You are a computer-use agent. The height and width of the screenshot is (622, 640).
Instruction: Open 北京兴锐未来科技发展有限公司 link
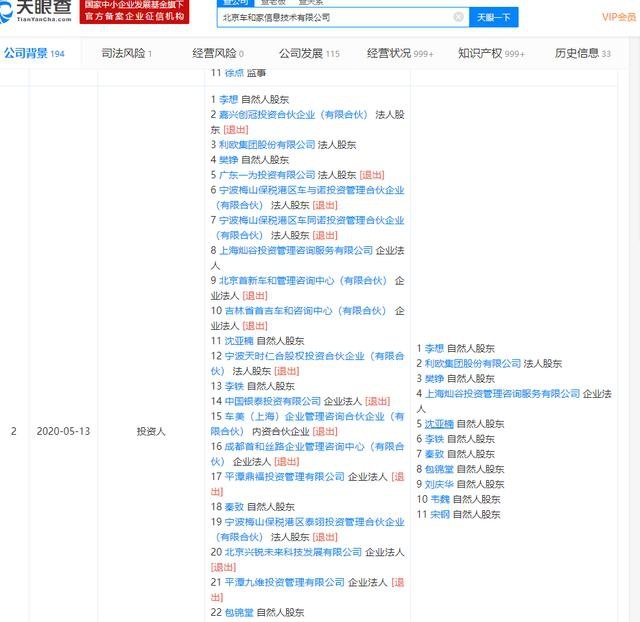pyautogui.click(x=293, y=553)
